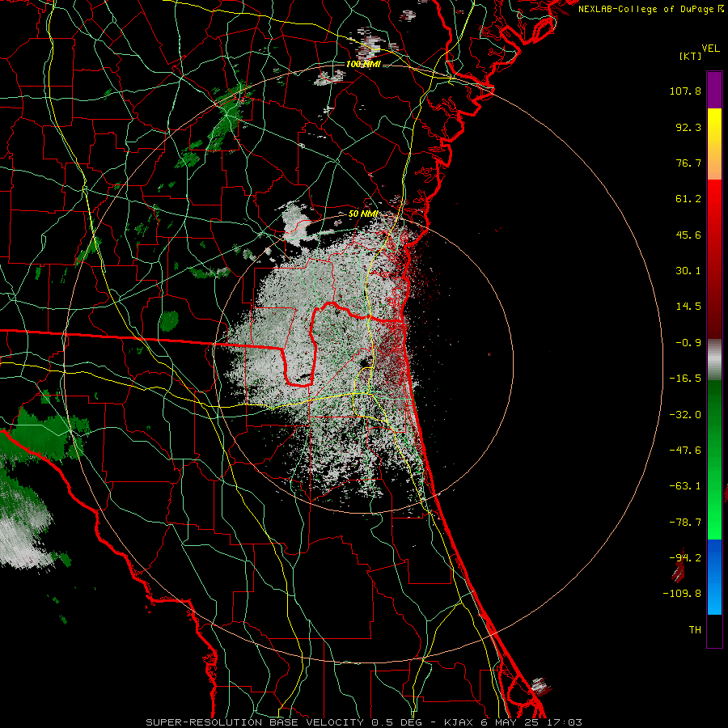Click the [KT] units label
The width and height of the screenshot is (728, 728).
click(691, 56)
